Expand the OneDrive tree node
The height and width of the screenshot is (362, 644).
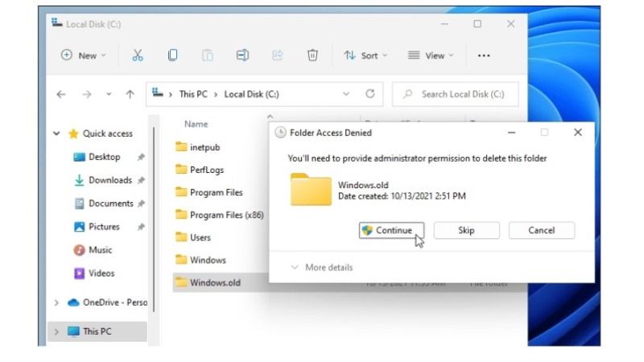[56, 303]
